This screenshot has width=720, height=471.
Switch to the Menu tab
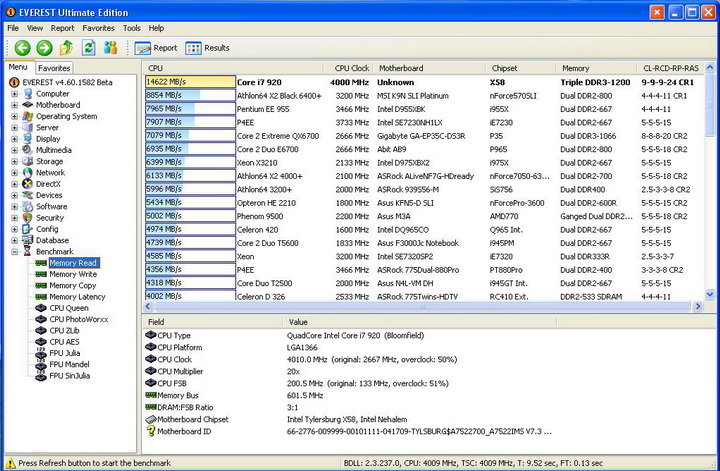pyautogui.click(x=18, y=67)
